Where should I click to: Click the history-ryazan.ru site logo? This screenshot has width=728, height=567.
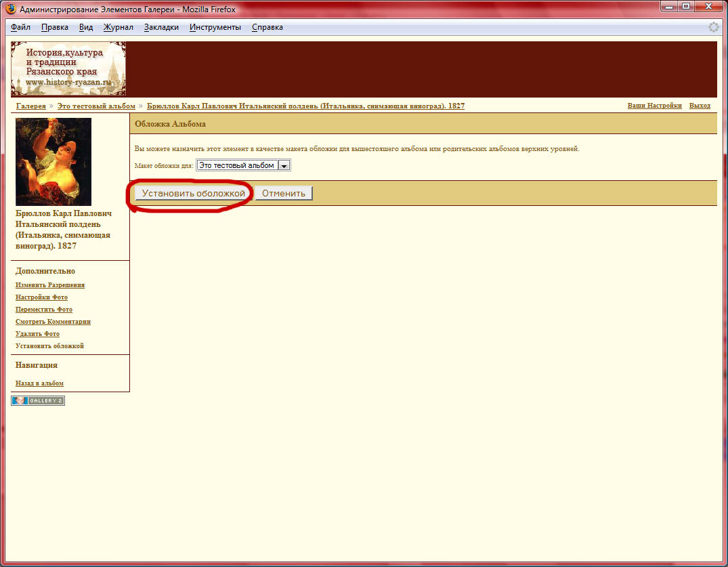tap(68, 68)
